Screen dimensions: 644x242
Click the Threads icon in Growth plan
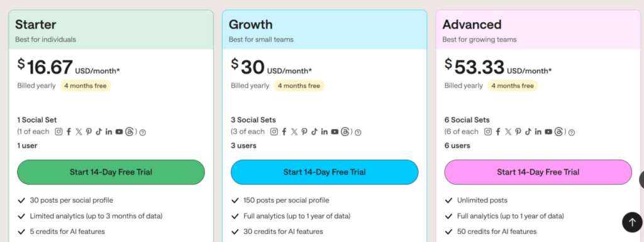pyautogui.click(x=345, y=132)
